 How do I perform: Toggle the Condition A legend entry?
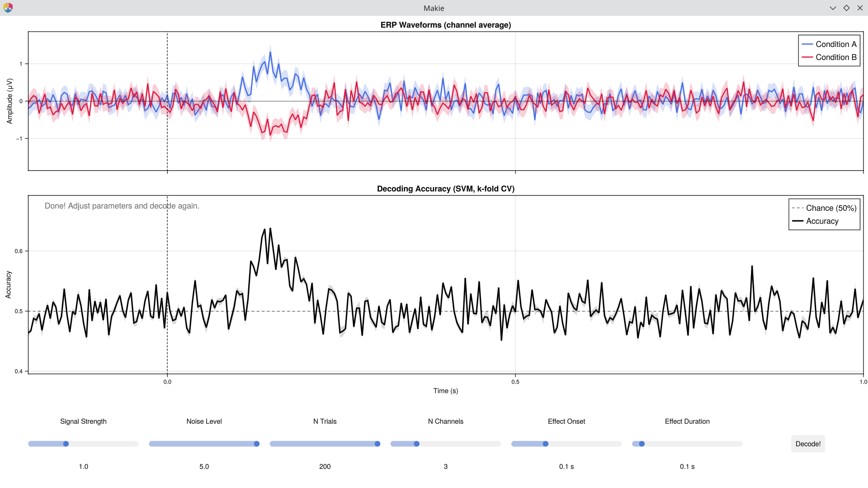[836, 44]
